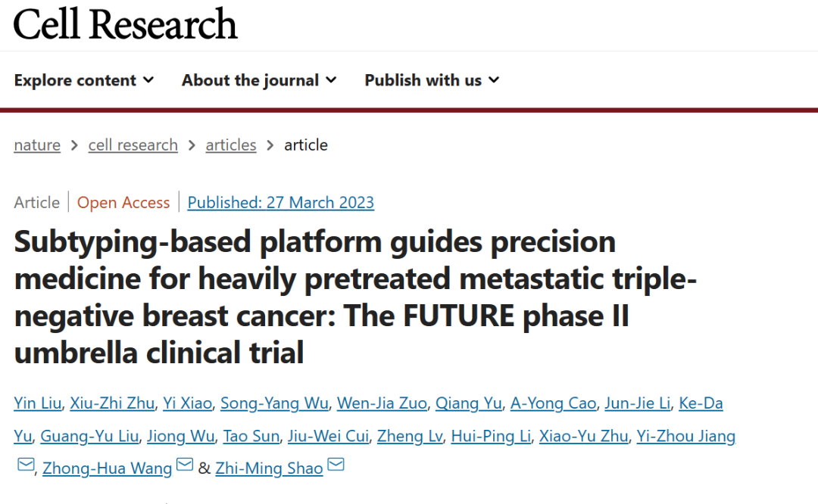Click the Published: 27 March 2023 link
Viewport: 818px width, 504px height.
point(281,202)
